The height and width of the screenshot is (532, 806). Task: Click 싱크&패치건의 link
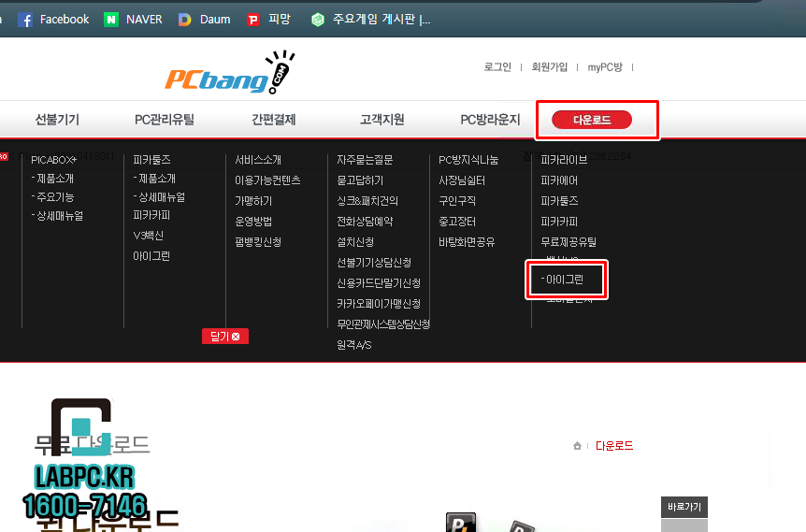367,201
